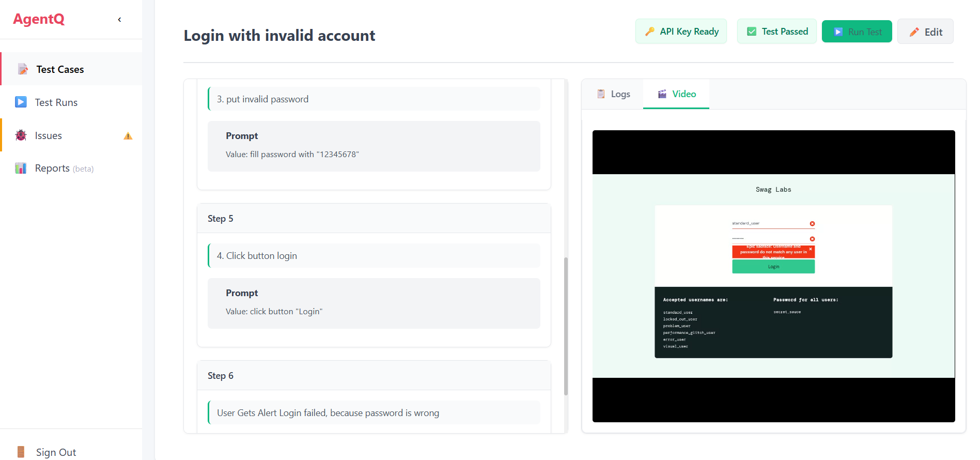Click the AgentQ logo
The height and width of the screenshot is (460, 980).
coord(39,19)
